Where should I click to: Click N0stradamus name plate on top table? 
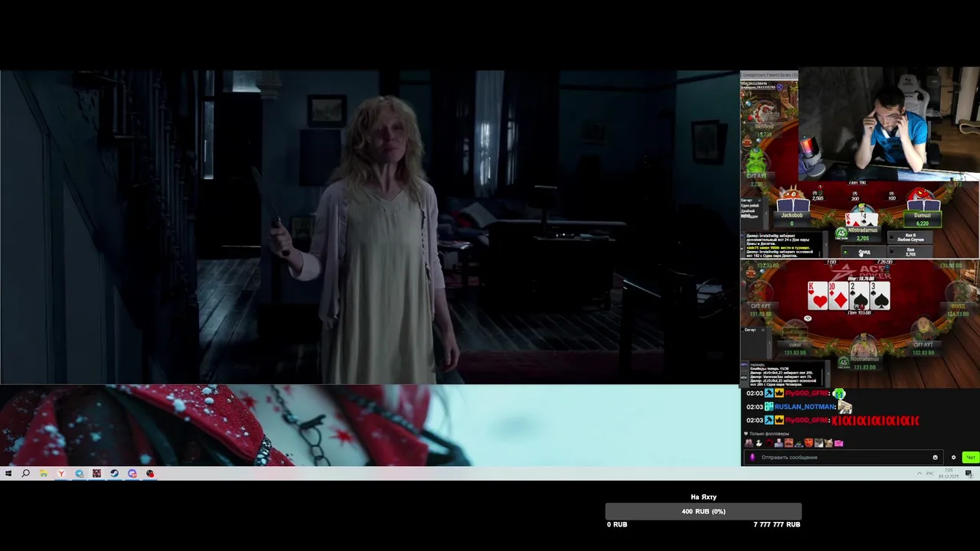click(x=861, y=233)
